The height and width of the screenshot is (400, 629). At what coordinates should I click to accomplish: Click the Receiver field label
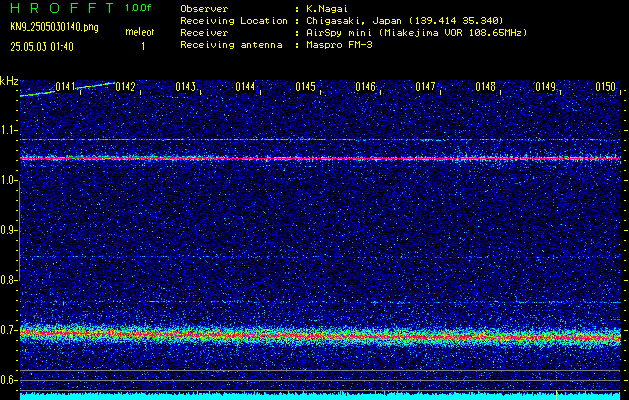[204, 33]
